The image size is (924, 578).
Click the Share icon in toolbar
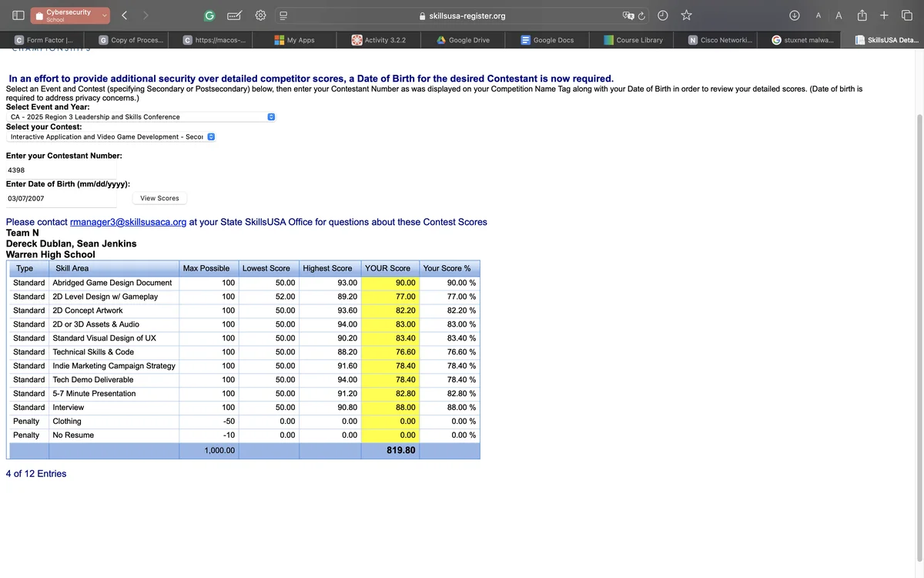pyautogui.click(x=862, y=15)
